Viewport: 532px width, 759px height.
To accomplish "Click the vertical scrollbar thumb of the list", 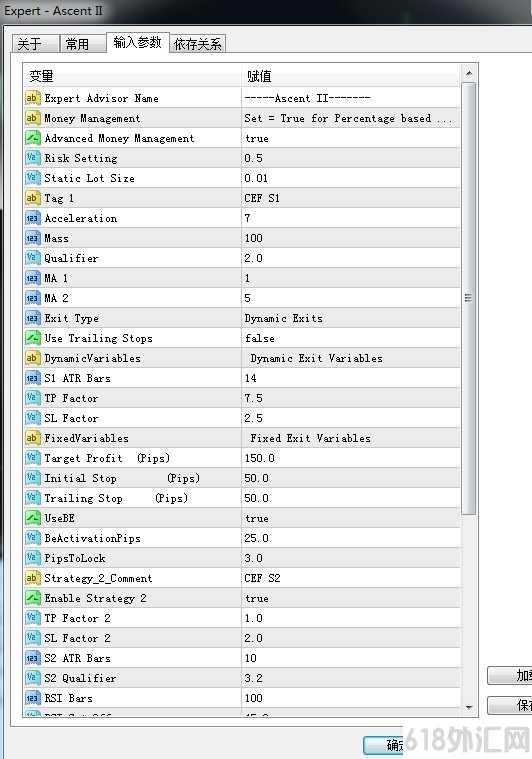I will point(469,298).
